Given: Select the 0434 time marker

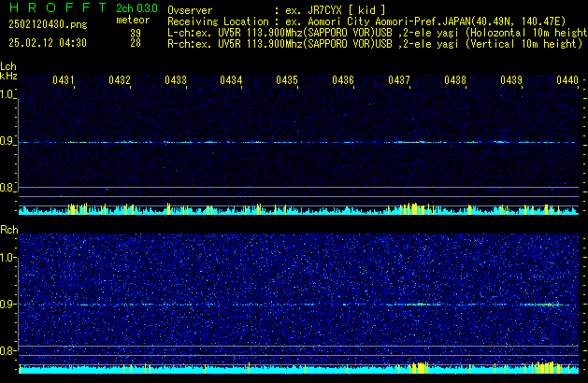Looking at the screenshot, I should coord(231,80).
